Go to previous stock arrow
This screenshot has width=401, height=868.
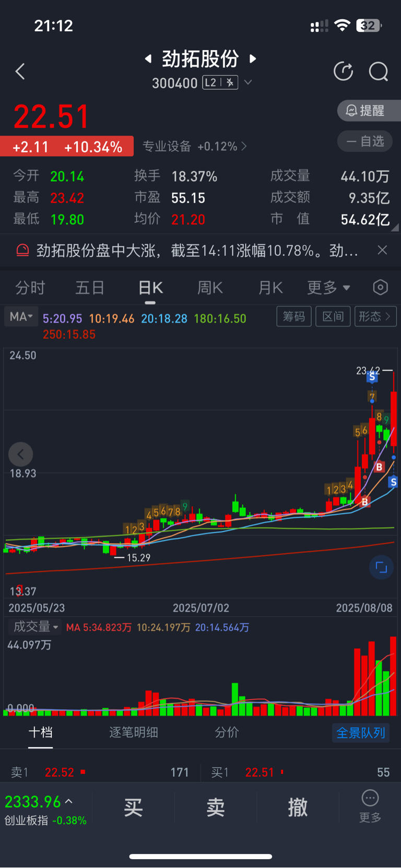(x=148, y=58)
